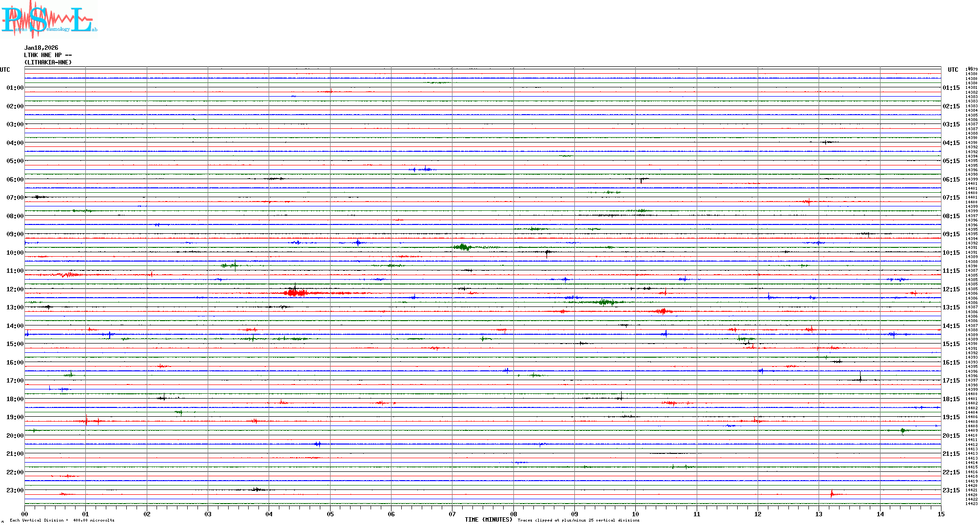Click the Jan18,2026 date label
980x527 pixels.
41,48
